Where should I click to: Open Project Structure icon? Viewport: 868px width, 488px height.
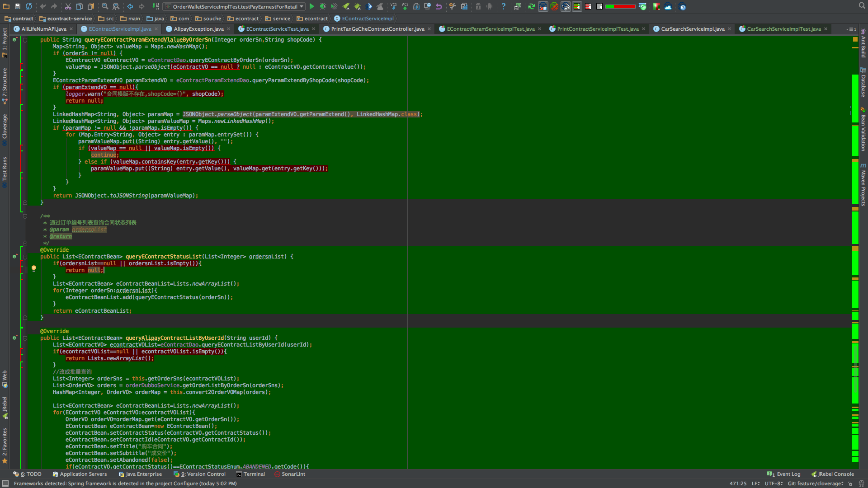point(464,6)
